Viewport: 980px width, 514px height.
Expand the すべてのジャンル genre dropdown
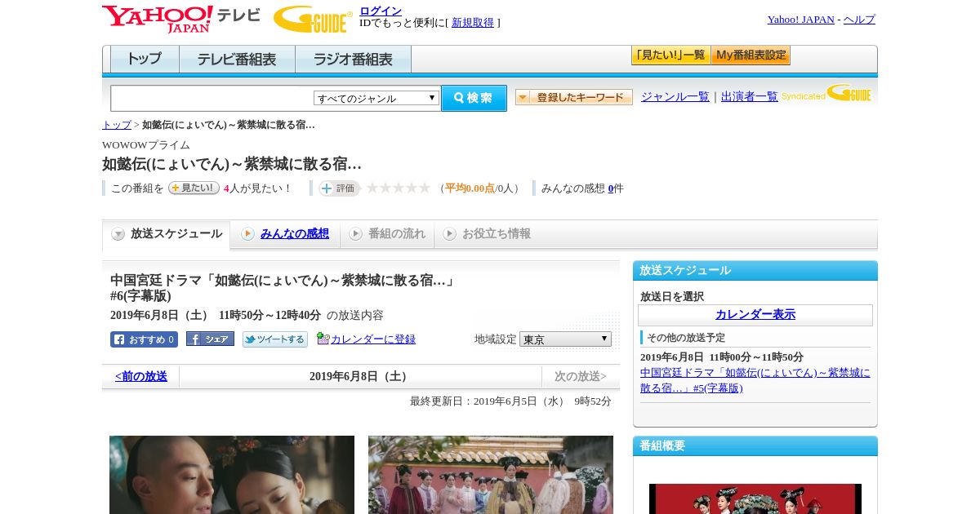376,98
